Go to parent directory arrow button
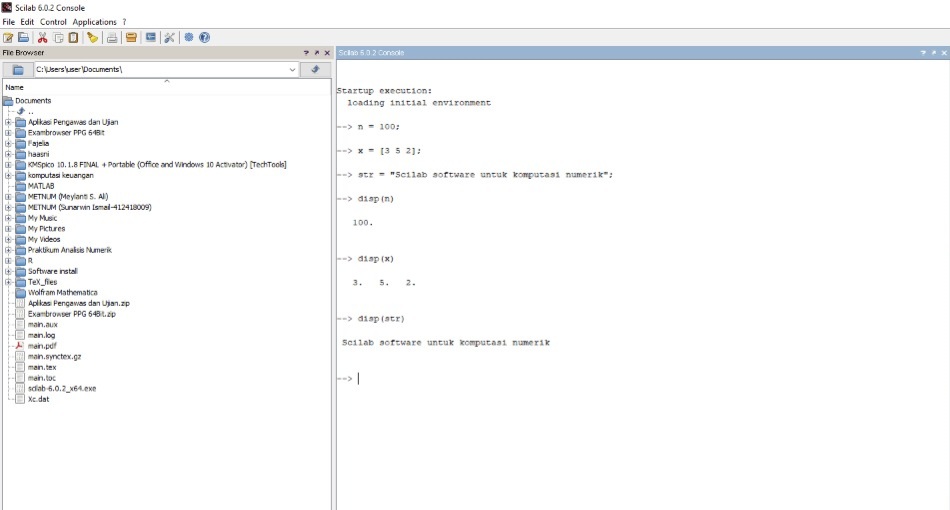Viewport: 950px width, 510px height. coord(315,70)
